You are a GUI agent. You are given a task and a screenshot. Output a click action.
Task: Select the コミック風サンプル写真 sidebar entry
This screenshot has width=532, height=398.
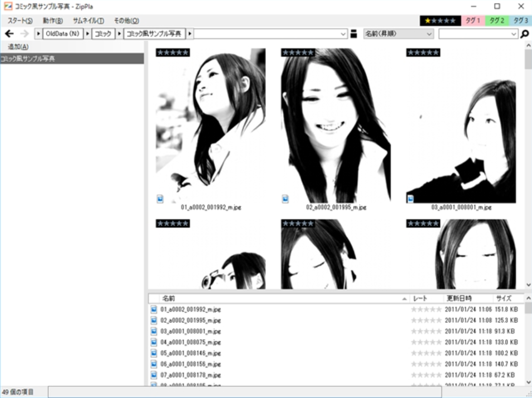(72, 59)
